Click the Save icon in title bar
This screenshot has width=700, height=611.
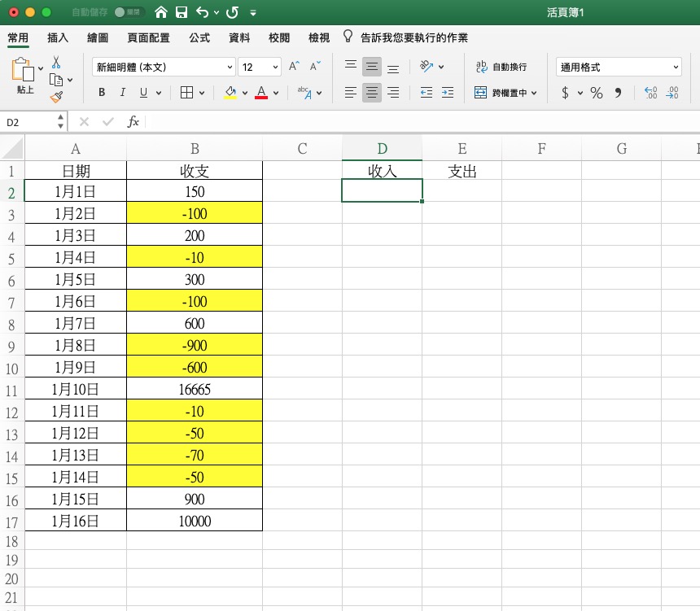pos(182,13)
